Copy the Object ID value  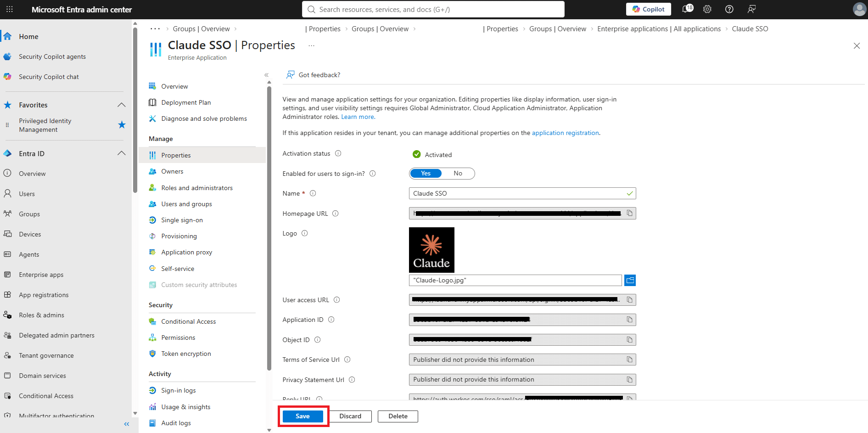(630, 340)
